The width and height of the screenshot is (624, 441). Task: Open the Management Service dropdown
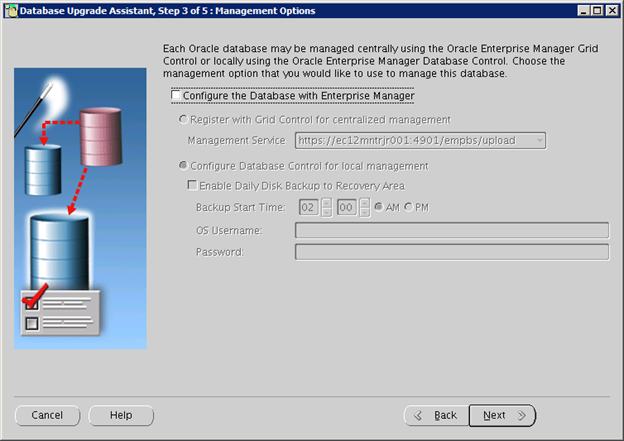tap(420, 140)
